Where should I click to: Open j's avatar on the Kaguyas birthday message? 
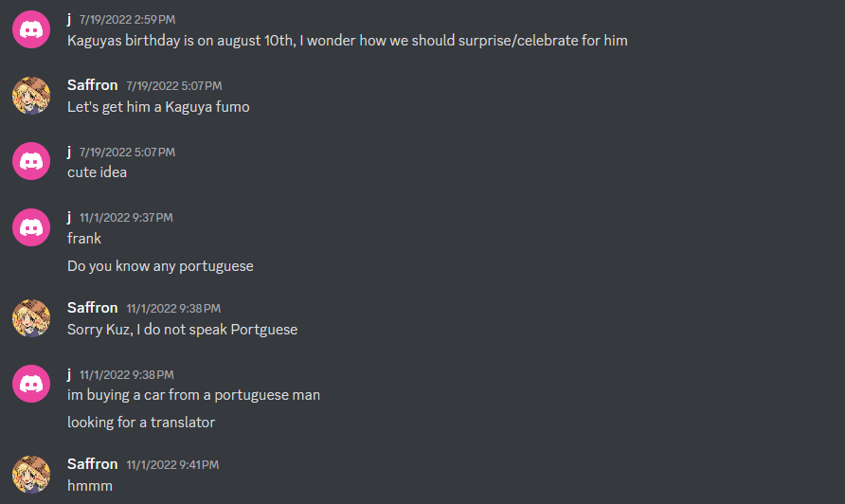(x=31, y=29)
